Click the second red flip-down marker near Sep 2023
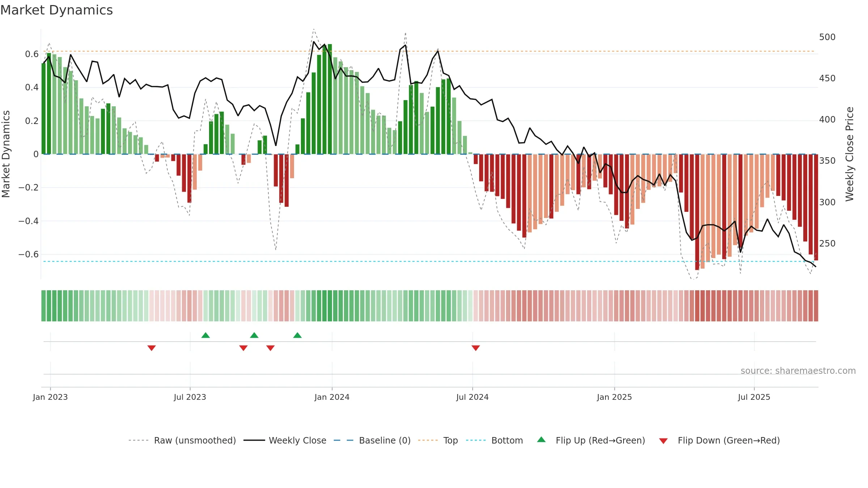 pyautogui.click(x=243, y=348)
